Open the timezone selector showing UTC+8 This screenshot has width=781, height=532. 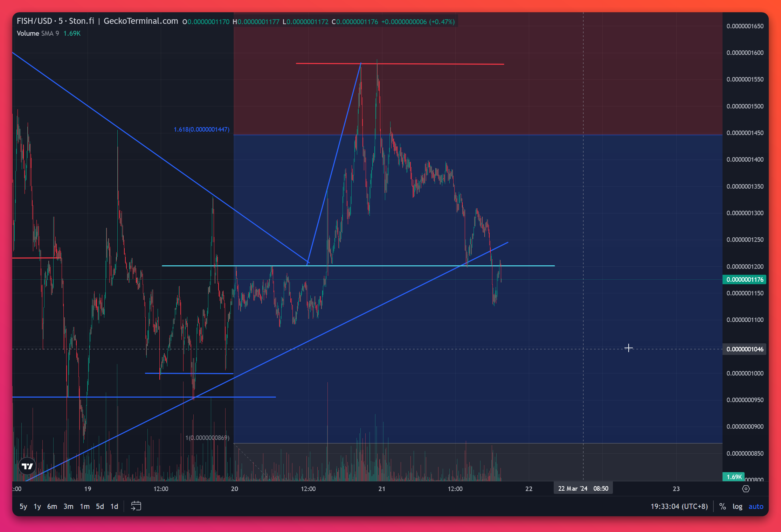tap(679, 506)
